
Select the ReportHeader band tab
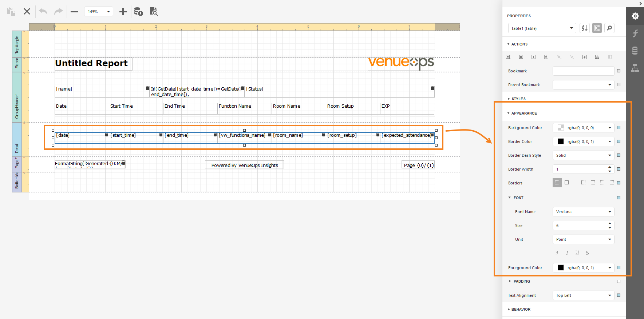pos(17,64)
